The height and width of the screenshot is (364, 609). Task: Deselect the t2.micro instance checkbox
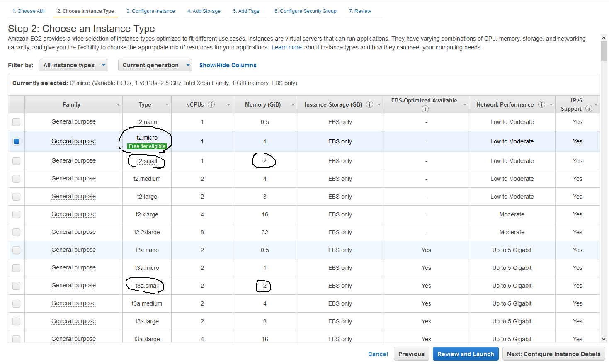(16, 141)
